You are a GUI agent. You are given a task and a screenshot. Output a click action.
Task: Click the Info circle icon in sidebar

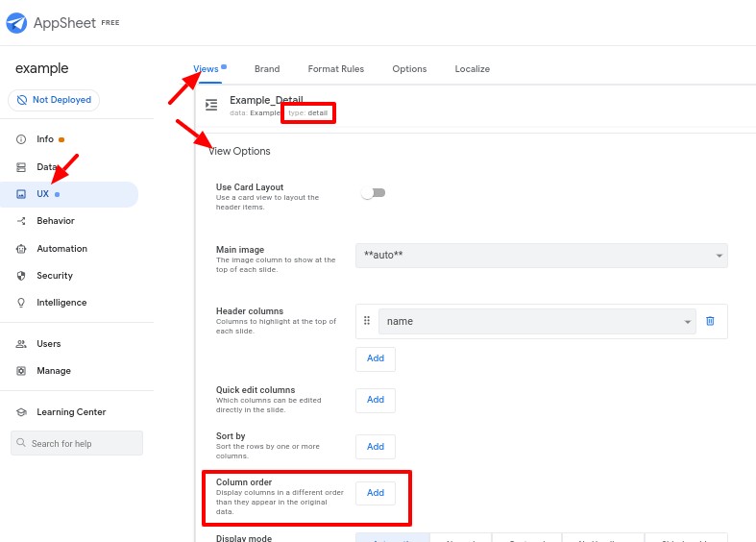click(21, 139)
